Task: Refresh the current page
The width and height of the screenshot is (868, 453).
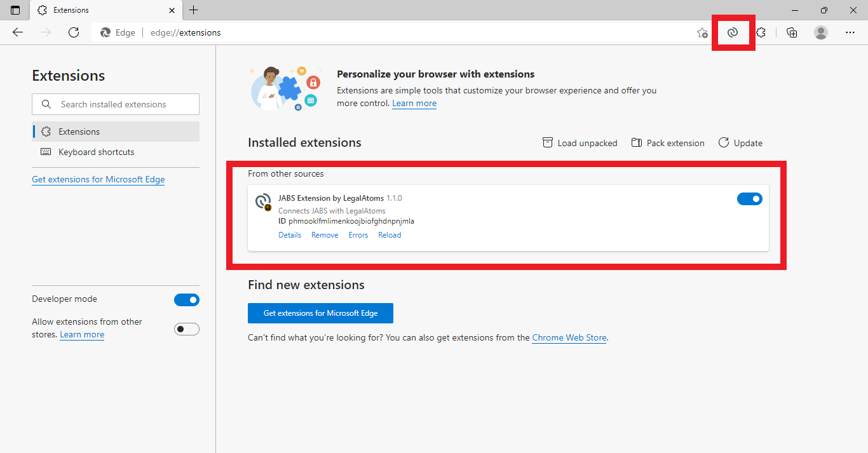Action: (x=73, y=32)
